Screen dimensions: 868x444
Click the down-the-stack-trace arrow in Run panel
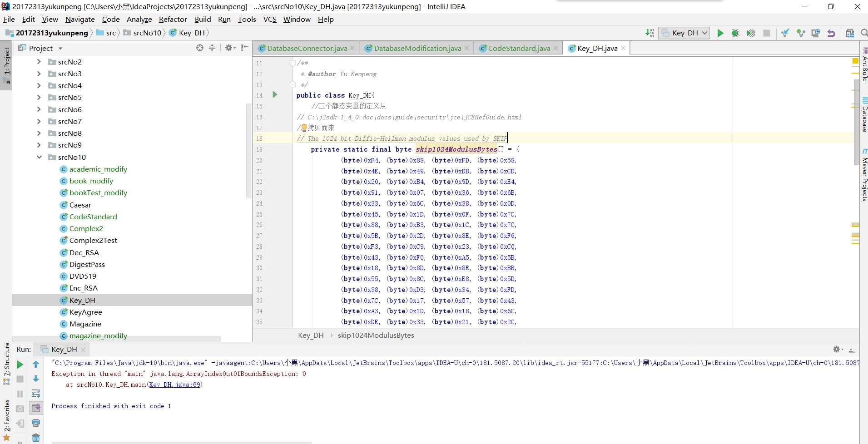[x=36, y=379]
